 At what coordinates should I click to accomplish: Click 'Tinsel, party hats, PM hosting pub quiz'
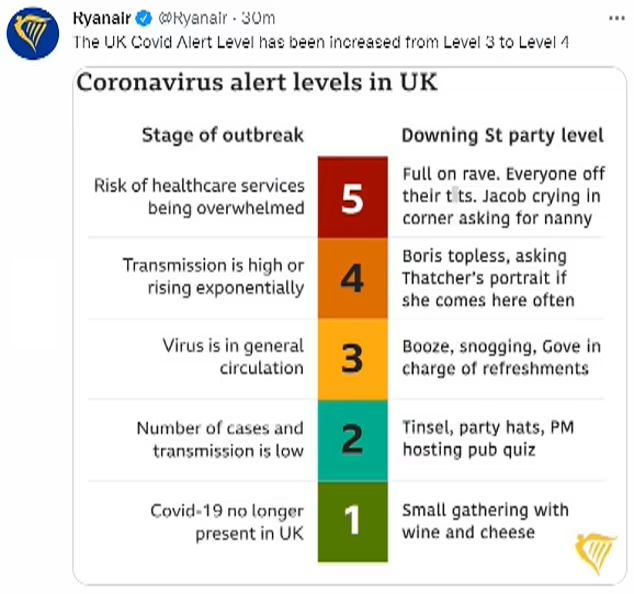(486, 439)
